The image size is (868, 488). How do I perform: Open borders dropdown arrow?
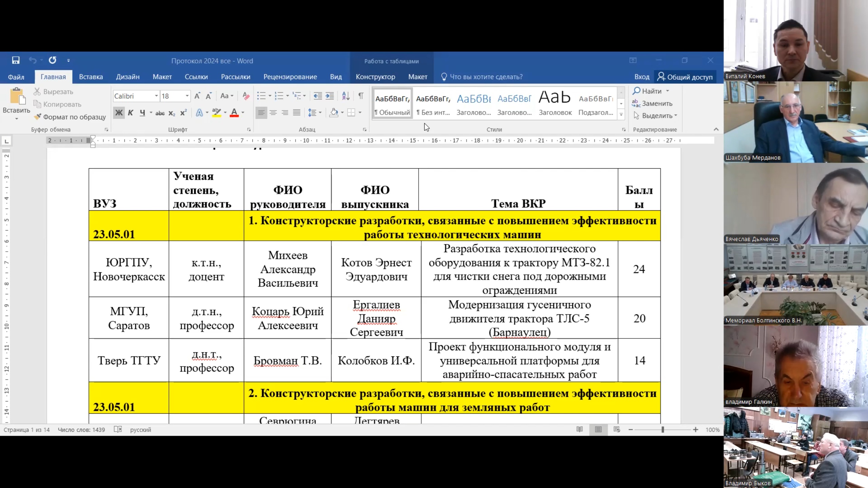point(360,113)
